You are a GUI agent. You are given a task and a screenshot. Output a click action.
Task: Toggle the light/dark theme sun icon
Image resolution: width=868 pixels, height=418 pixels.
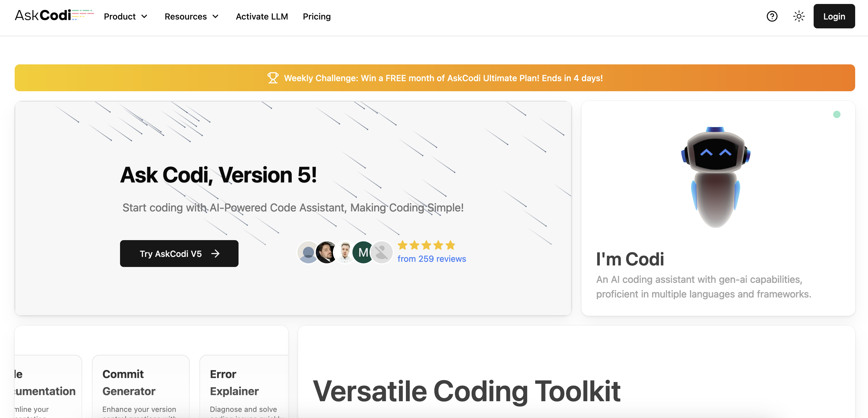[799, 16]
